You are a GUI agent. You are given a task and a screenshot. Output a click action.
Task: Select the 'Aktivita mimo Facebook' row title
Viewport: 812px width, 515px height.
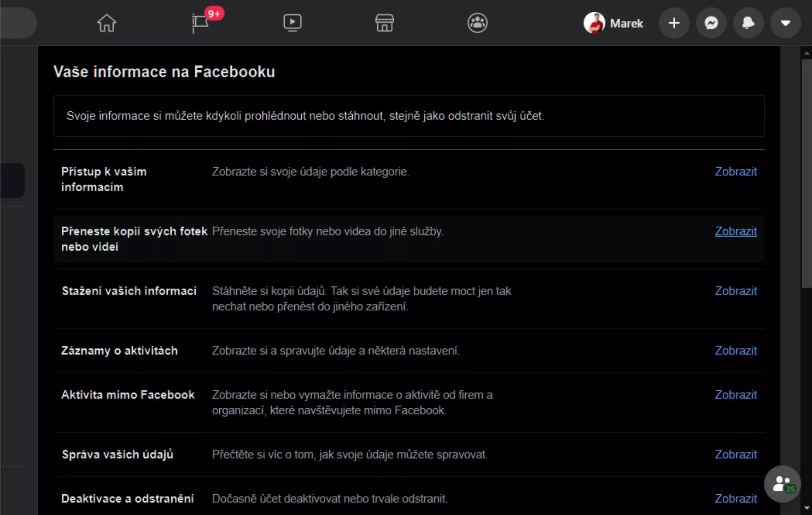(128, 395)
